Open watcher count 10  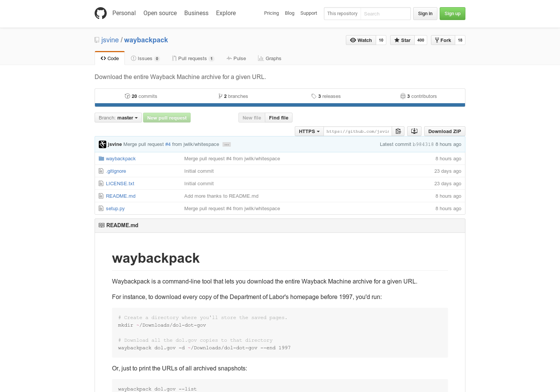click(x=381, y=40)
